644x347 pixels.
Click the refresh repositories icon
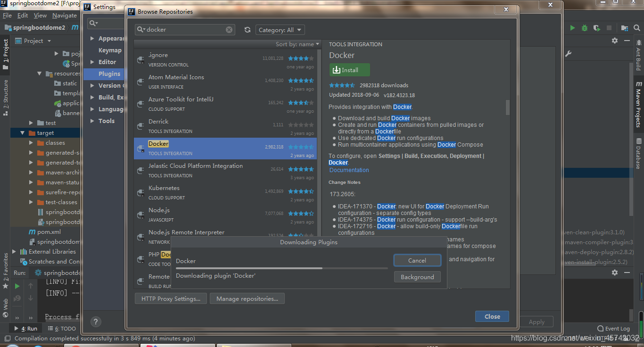tap(248, 30)
